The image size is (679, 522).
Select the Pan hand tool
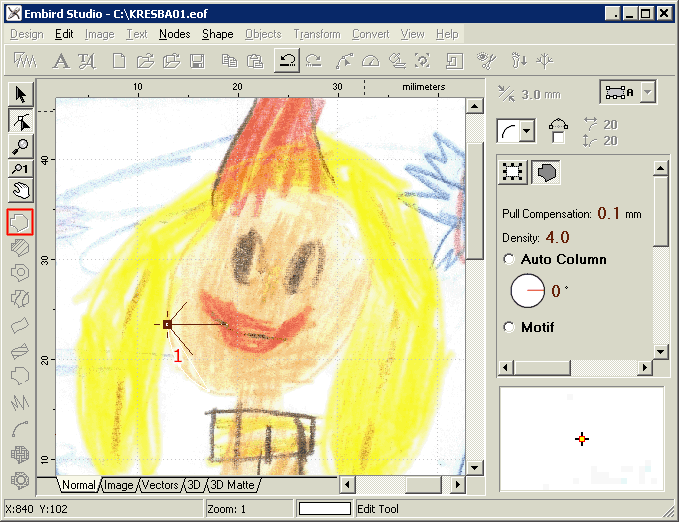pos(20,190)
